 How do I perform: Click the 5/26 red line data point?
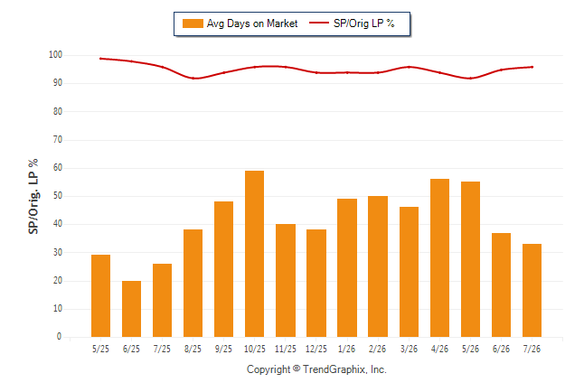click(x=470, y=79)
